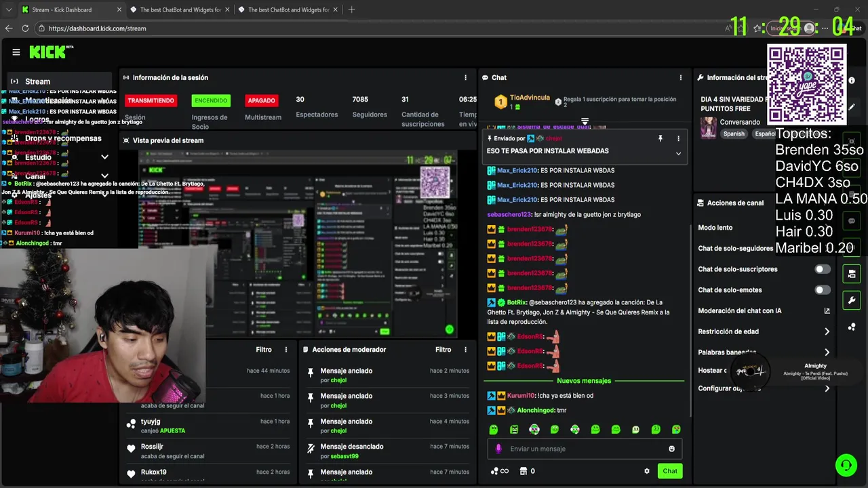Toggle Chat de solo-emotes switch
Image resolution: width=868 pixels, height=488 pixels.
click(823, 290)
